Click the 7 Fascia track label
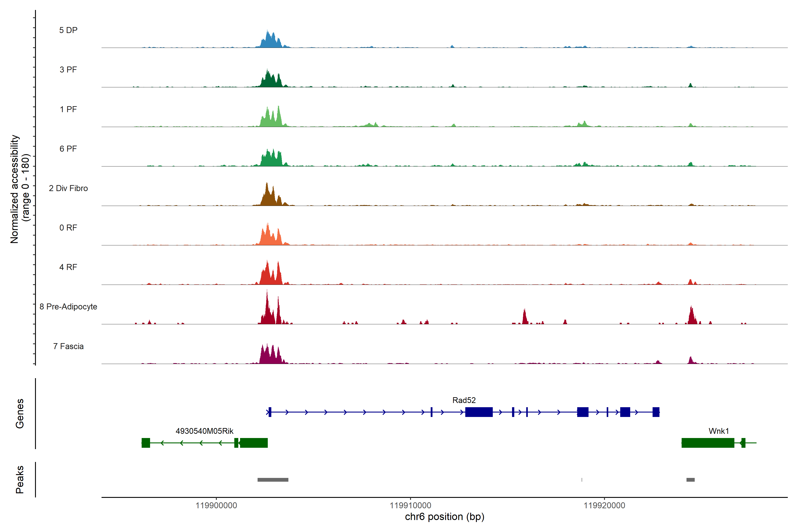Image resolution: width=798 pixels, height=532 pixels. 68,346
